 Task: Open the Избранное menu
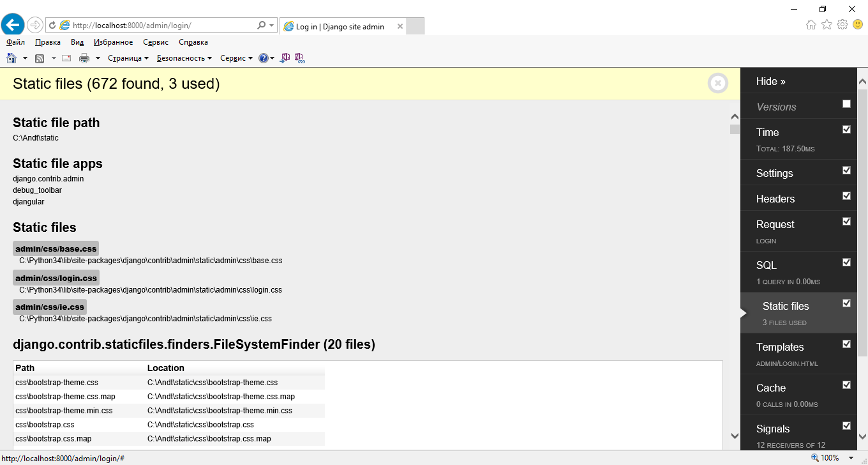tap(113, 42)
